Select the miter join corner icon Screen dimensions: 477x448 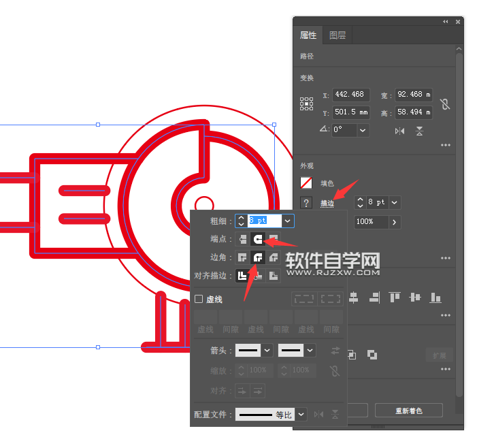click(x=242, y=258)
